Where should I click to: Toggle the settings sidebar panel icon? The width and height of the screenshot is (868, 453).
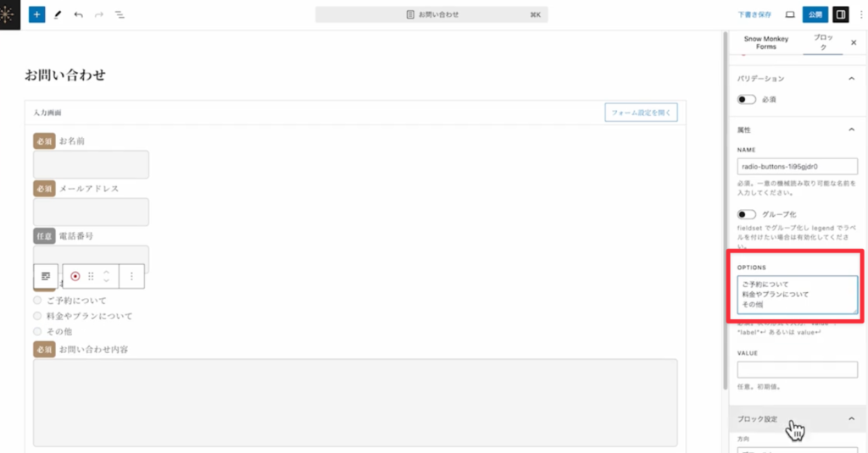coord(840,15)
